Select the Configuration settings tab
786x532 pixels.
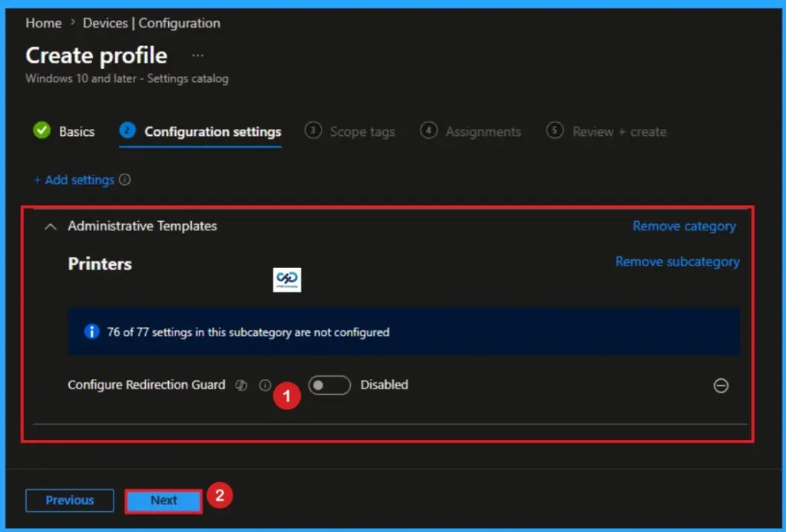[x=200, y=132]
